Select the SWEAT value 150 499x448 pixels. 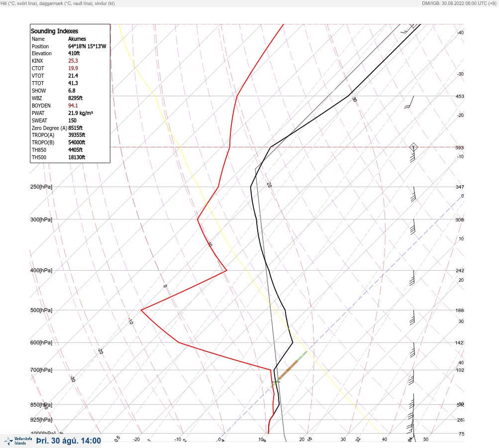pyautogui.click(x=72, y=120)
